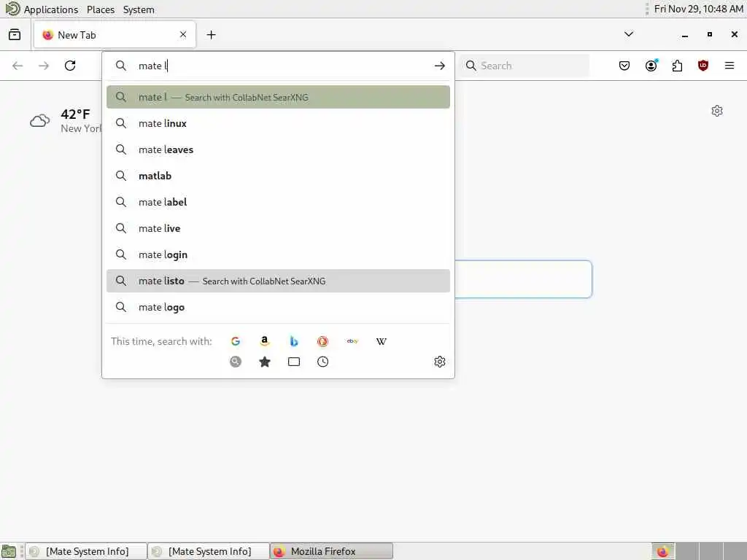Click Show Desktop button on panel

[x=9, y=551]
